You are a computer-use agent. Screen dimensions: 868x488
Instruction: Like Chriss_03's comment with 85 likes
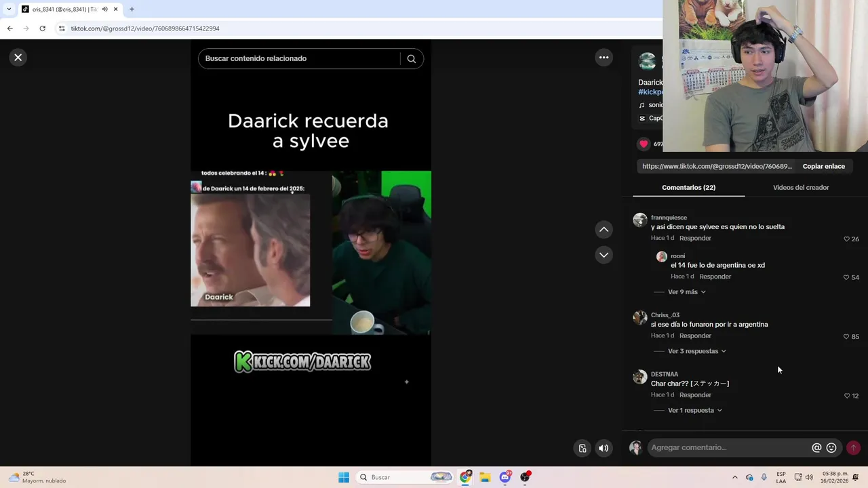coord(846,337)
